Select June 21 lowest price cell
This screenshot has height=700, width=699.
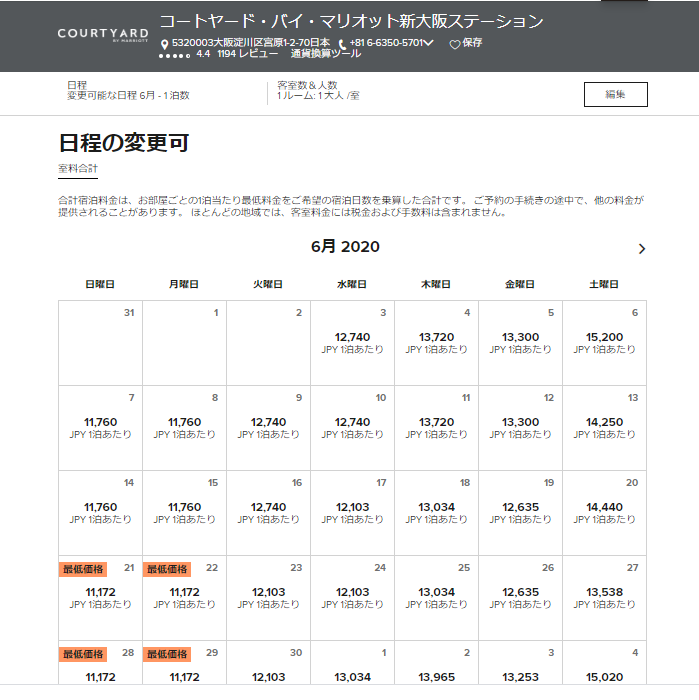[x=100, y=598]
